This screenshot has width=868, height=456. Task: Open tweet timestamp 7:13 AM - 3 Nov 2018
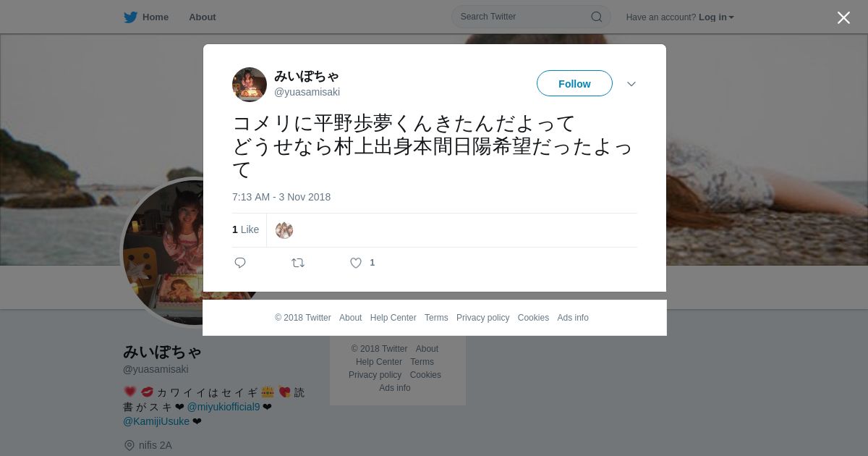pyautogui.click(x=281, y=197)
